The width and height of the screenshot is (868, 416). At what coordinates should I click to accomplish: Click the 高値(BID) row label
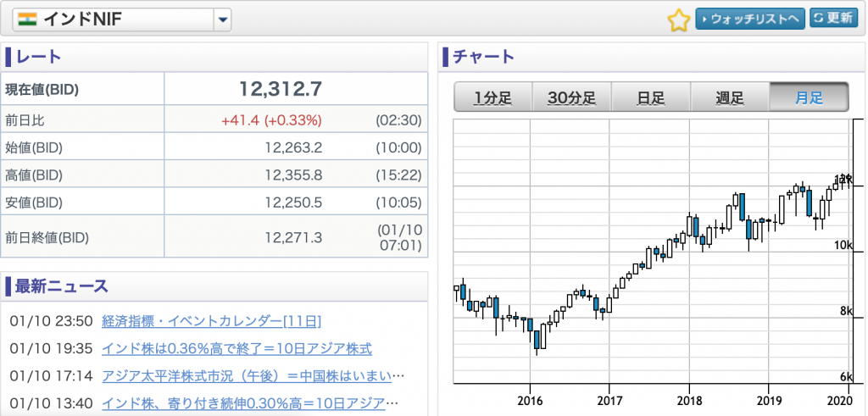[34, 175]
